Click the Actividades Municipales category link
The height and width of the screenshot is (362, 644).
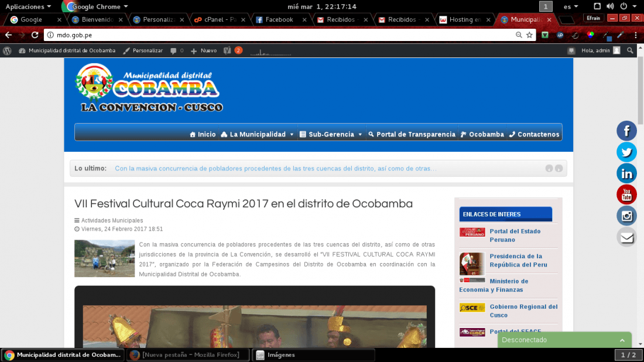(x=112, y=220)
